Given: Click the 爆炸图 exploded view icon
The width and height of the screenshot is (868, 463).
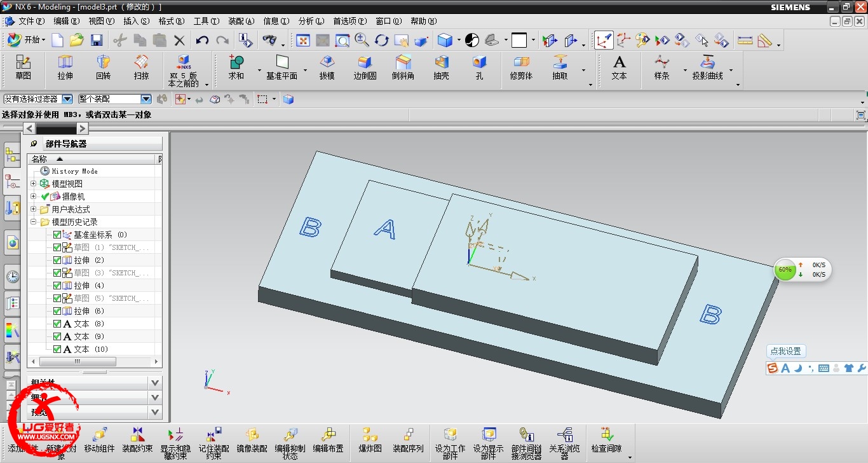Looking at the screenshot, I should [370, 440].
